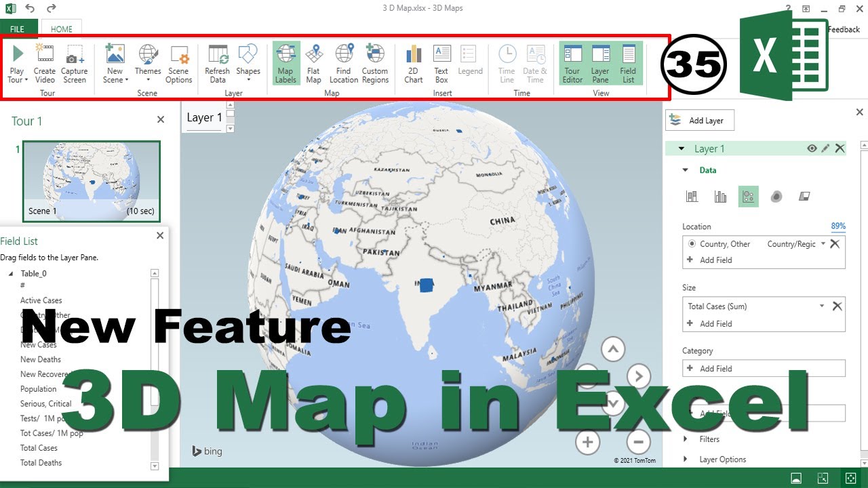
Task: Select the Population field
Action: [39, 389]
